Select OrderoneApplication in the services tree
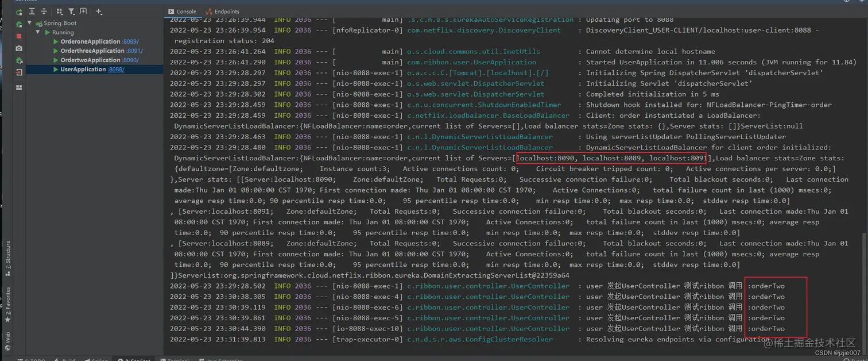 point(90,42)
